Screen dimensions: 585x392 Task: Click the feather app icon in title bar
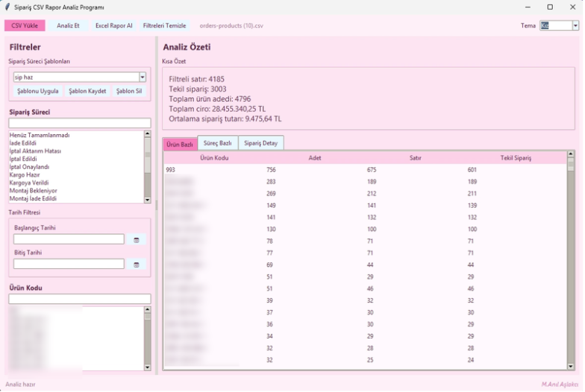pyautogui.click(x=7, y=7)
